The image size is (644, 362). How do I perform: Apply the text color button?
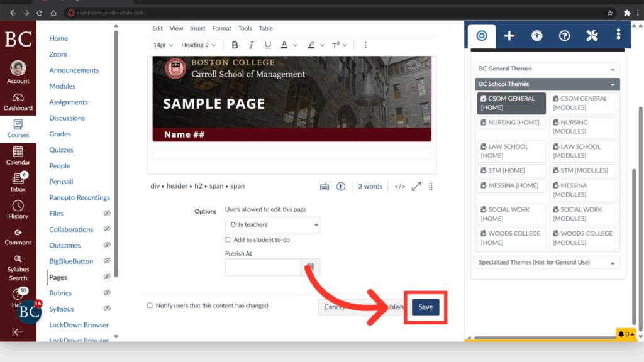(x=284, y=45)
